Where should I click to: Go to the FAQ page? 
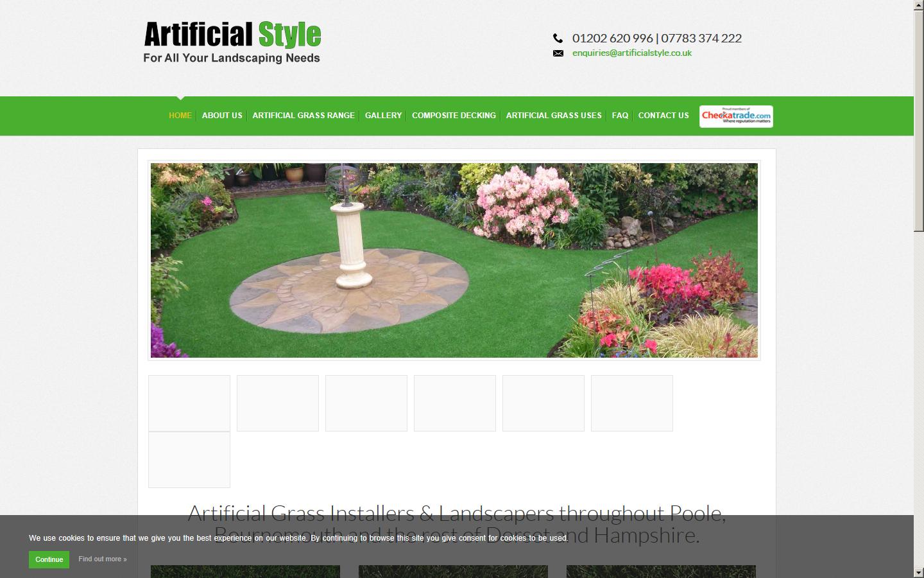pos(620,116)
